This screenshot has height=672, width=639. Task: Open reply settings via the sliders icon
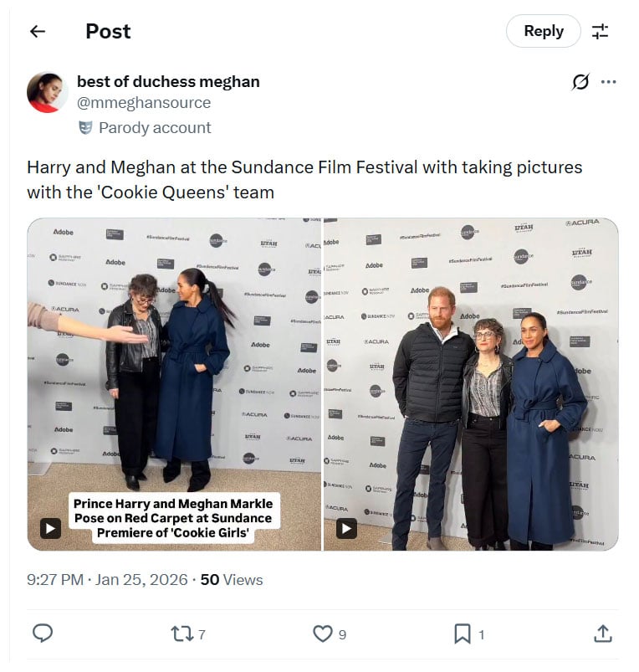coord(601,31)
